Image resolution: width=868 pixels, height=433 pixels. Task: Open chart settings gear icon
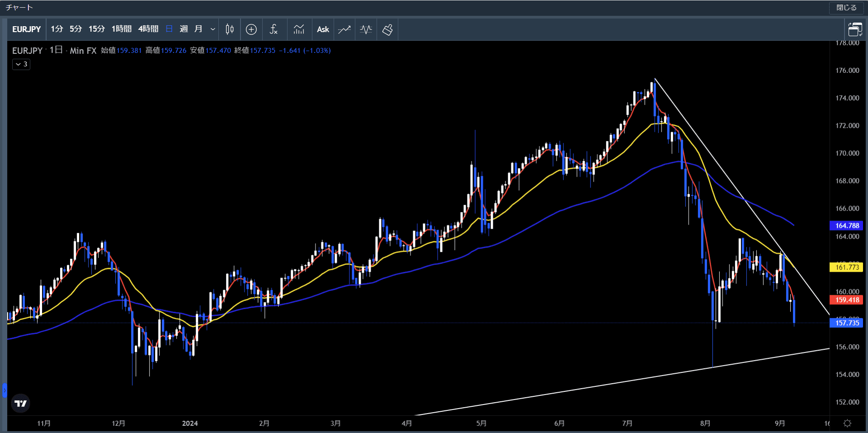point(848,424)
